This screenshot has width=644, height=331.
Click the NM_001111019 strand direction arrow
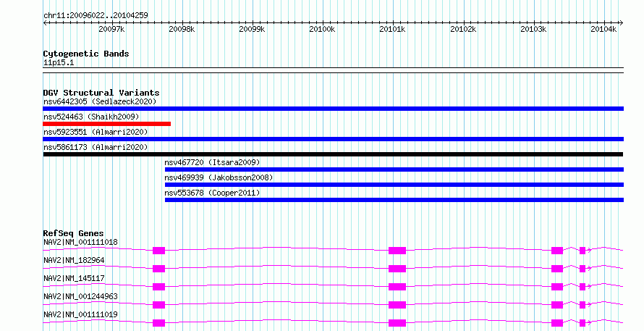coord(590,323)
